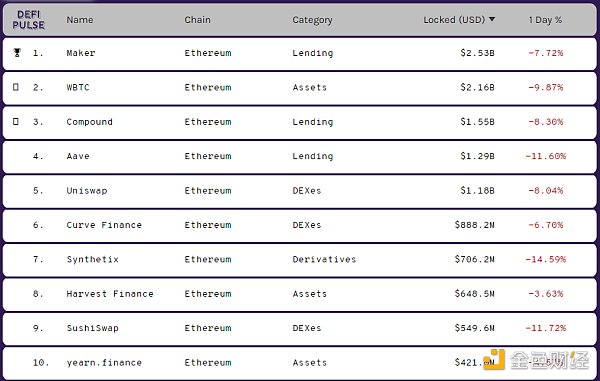Open the Compound project row

[x=300, y=122]
